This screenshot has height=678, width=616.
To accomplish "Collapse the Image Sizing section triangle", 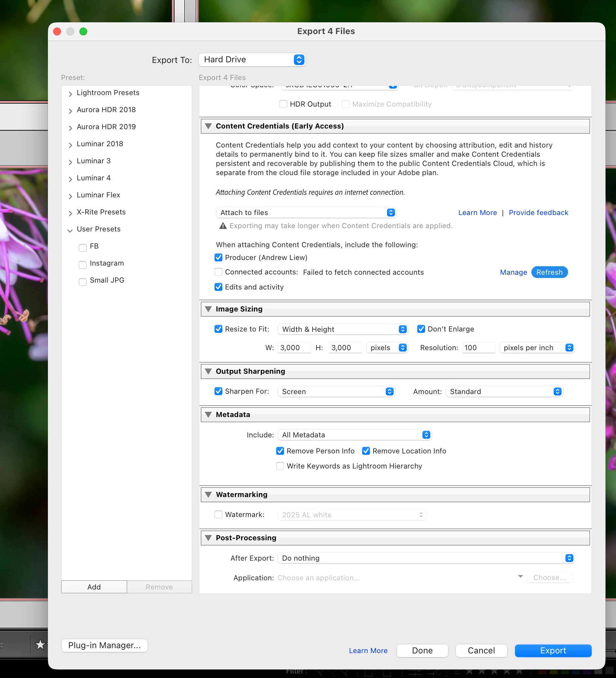I will pyautogui.click(x=208, y=309).
